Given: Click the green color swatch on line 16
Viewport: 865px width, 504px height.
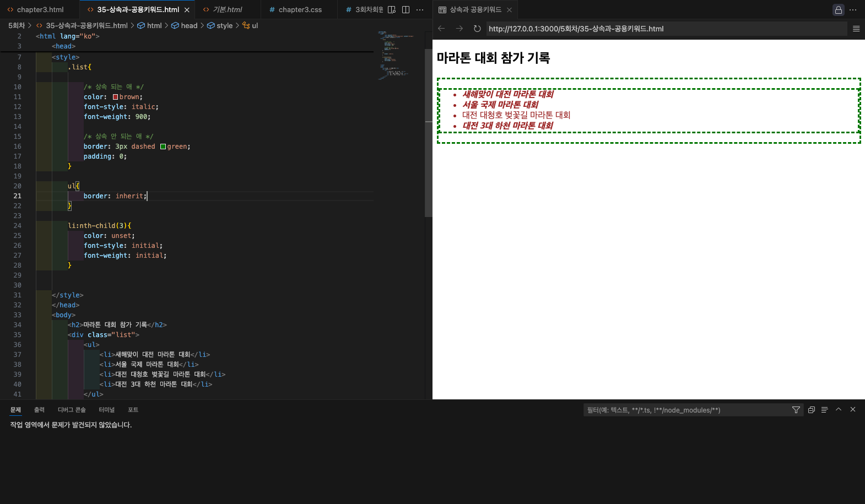Looking at the screenshot, I should click(163, 147).
